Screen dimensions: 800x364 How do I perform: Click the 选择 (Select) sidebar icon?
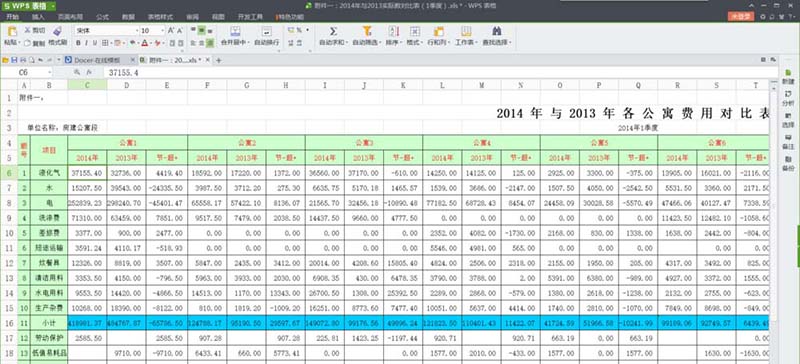[788, 119]
